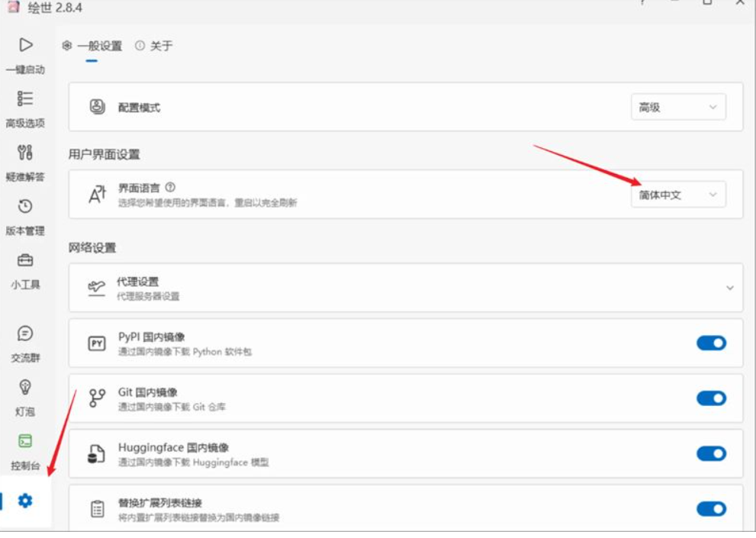
Task: Click the 绘世 app icon in title bar
Action: tap(13, 8)
